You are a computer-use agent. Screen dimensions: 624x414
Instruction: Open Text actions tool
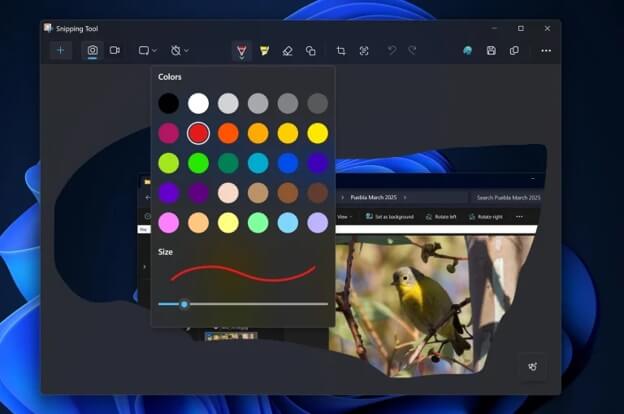coord(364,51)
